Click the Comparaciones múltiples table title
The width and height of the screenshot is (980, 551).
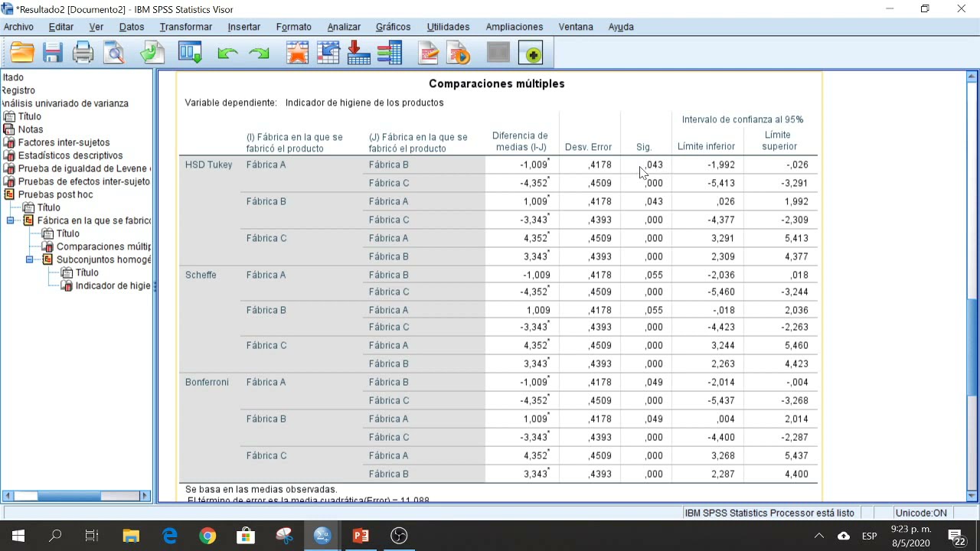tap(496, 83)
